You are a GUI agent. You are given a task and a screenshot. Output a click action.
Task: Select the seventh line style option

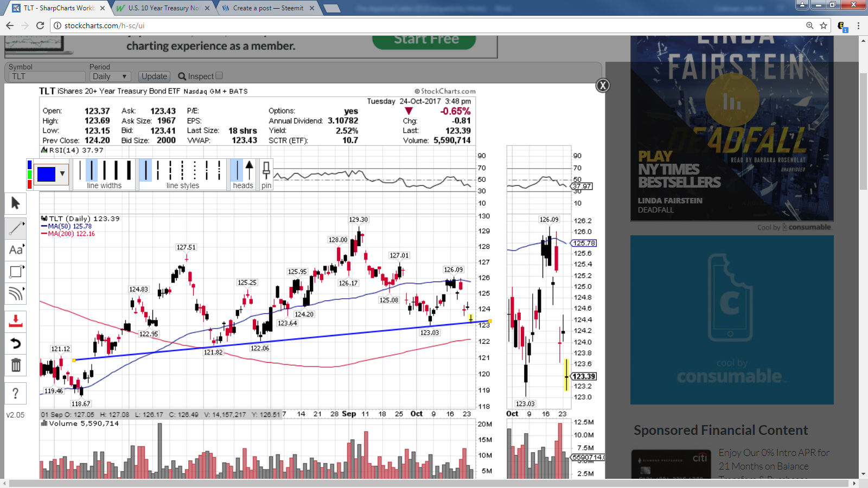pos(219,170)
